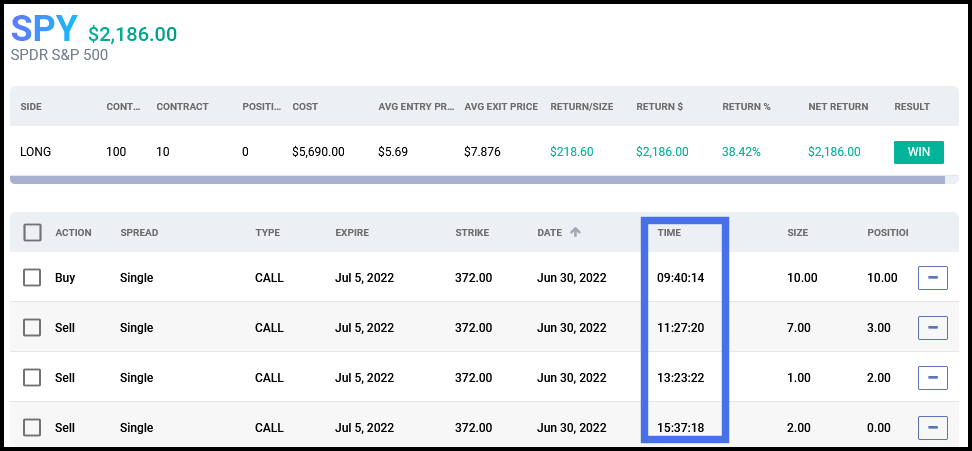Remove the Sell trade at 11:27:20

(932, 328)
